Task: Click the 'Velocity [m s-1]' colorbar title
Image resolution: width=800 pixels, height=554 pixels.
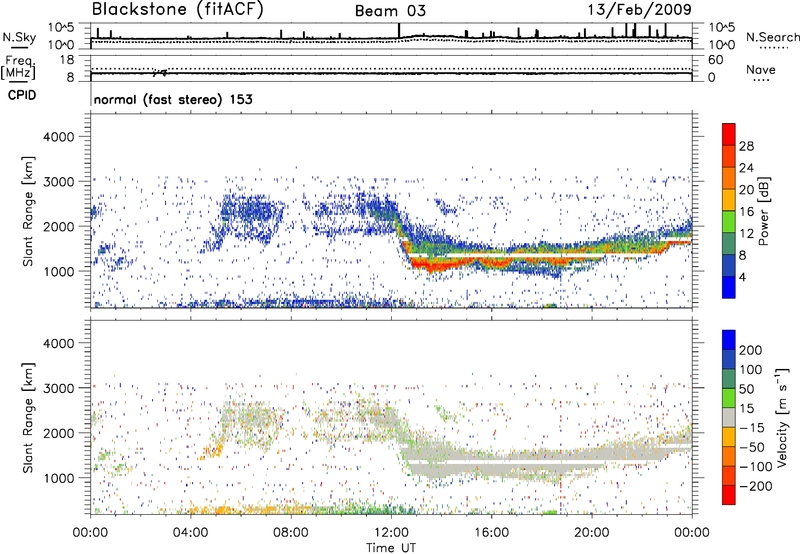Action: click(782, 417)
